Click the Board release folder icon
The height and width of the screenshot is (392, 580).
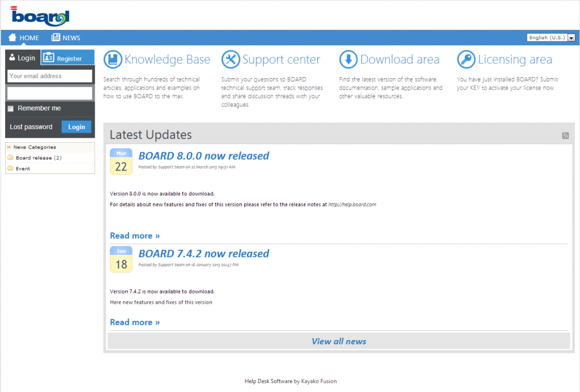pyautogui.click(x=10, y=157)
